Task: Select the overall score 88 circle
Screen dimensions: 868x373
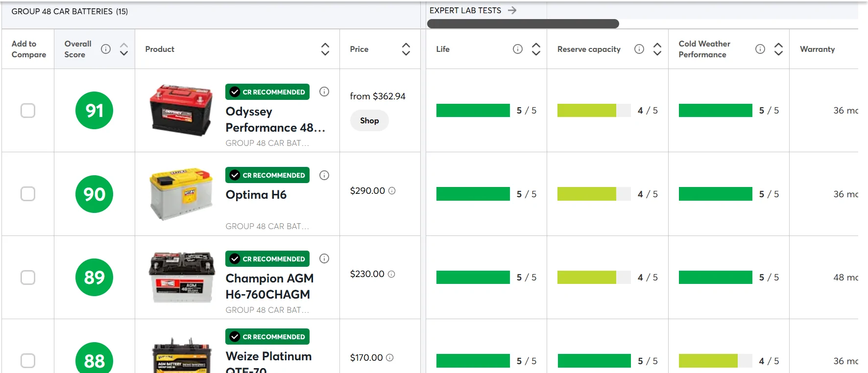Action: pos(95,358)
